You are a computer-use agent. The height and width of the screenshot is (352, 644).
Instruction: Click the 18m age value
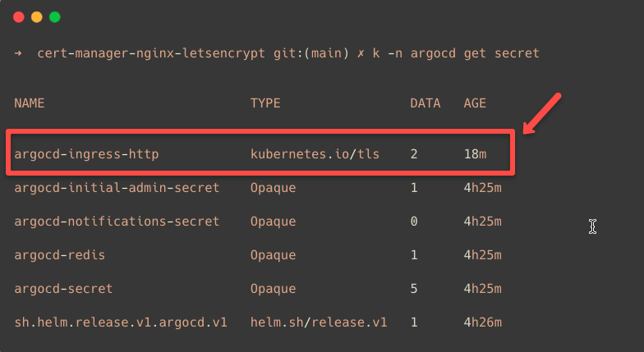pos(475,153)
